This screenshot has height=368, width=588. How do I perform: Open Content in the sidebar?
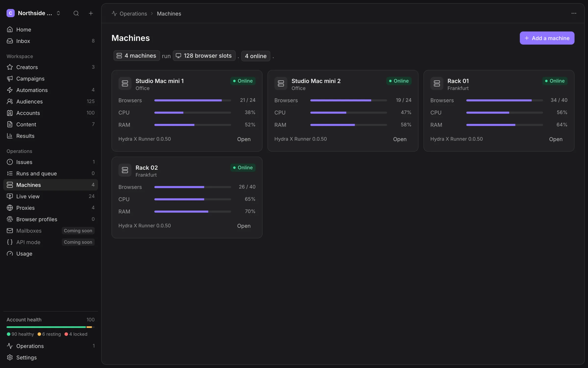click(50, 124)
